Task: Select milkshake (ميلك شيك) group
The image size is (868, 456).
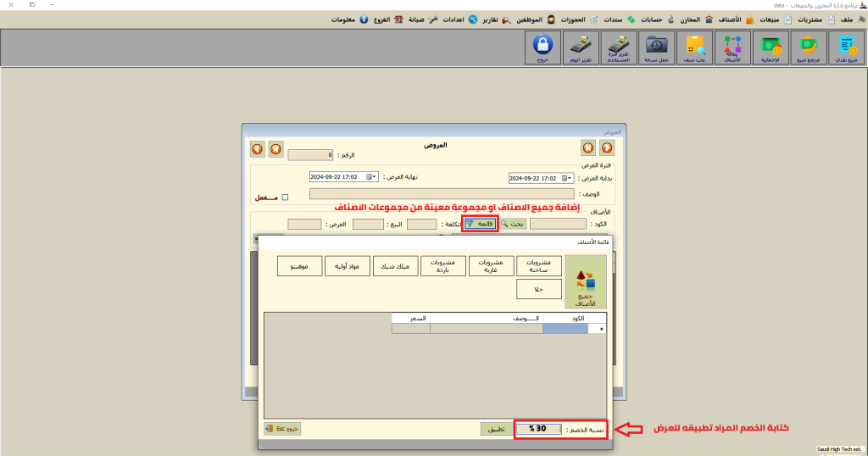Action: 395,265
